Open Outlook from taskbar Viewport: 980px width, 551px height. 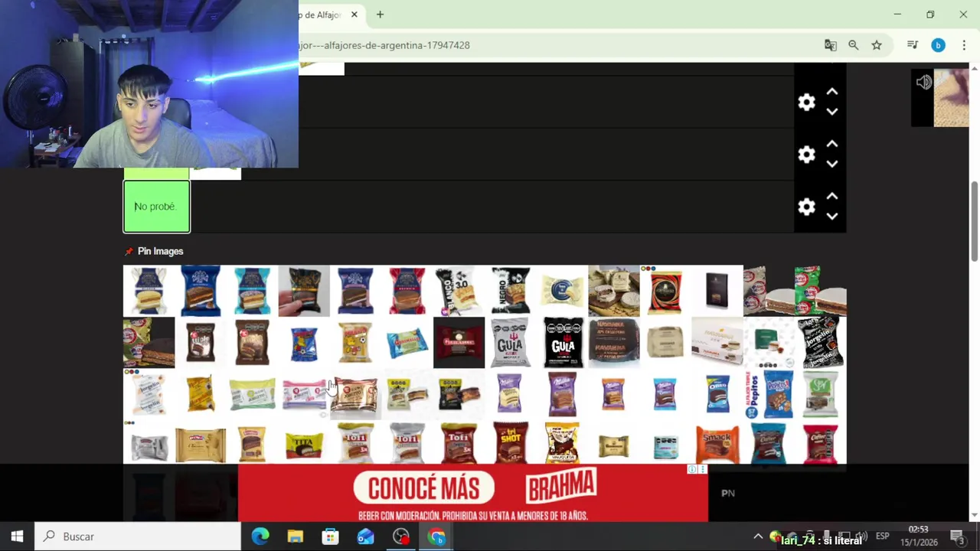tap(366, 536)
